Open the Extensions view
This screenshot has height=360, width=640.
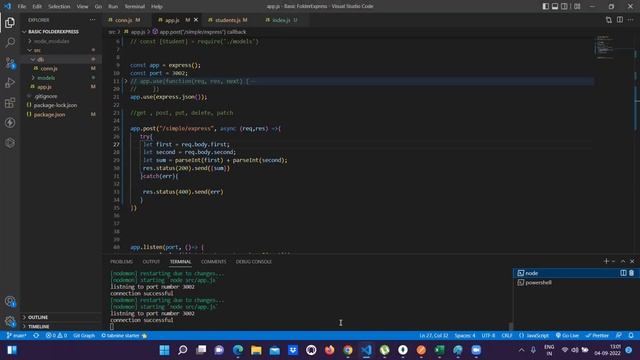tap(10, 102)
